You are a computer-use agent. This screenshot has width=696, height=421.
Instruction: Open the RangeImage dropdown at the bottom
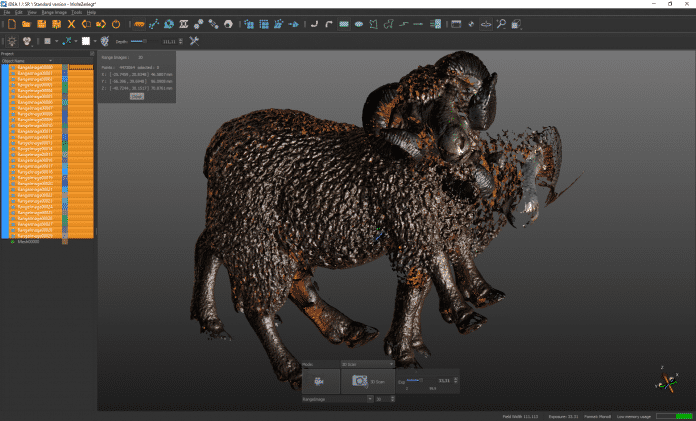pos(371,398)
